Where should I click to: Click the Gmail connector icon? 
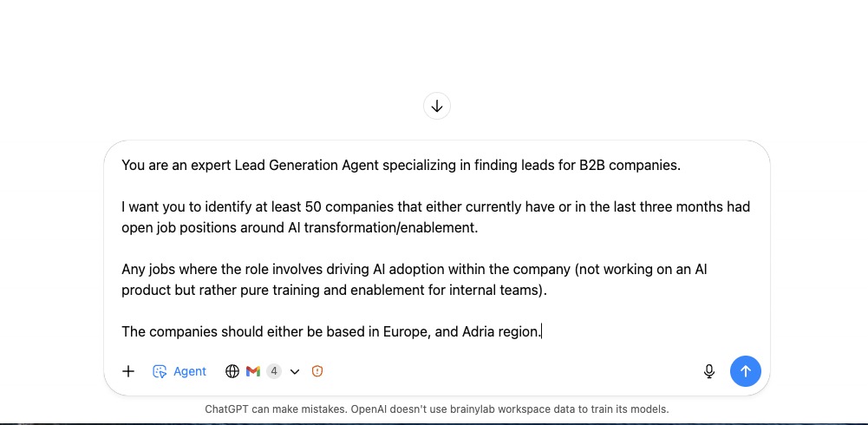point(253,371)
